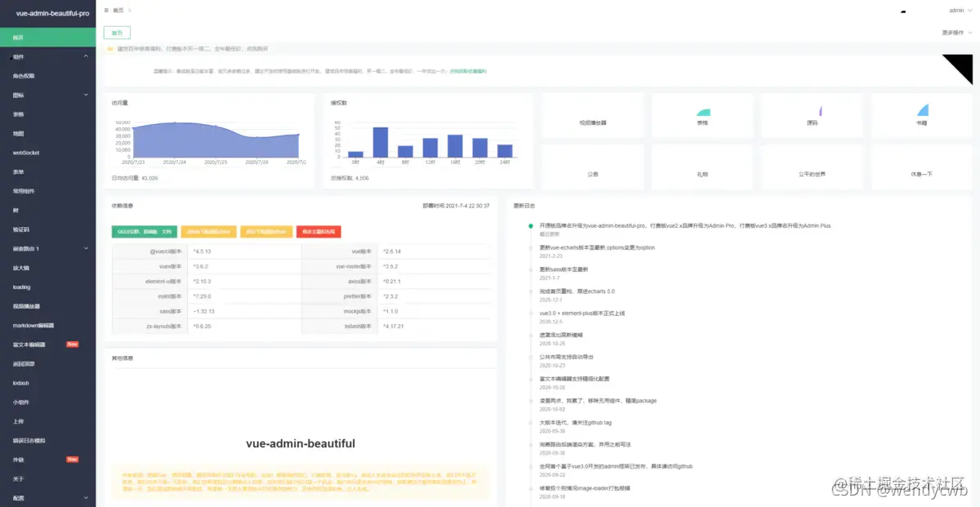
Task: Click the 16时 bar in the 授权数 chart
Action: coord(455,145)
